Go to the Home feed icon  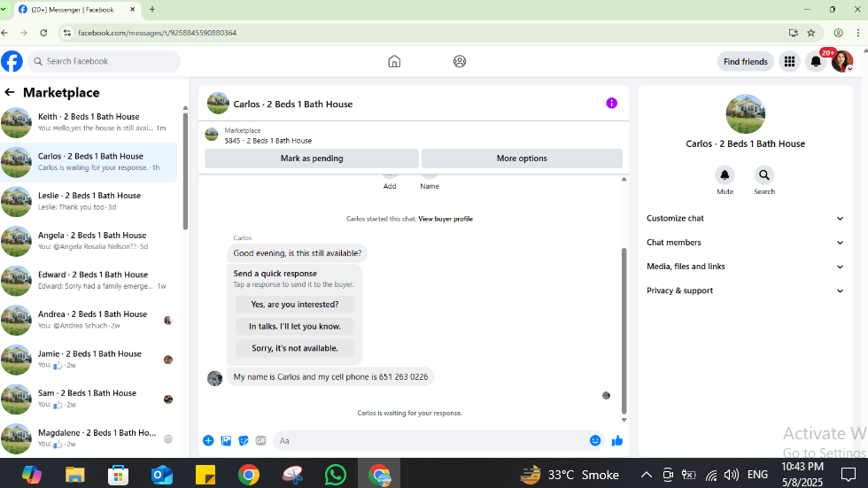point(394,61)
